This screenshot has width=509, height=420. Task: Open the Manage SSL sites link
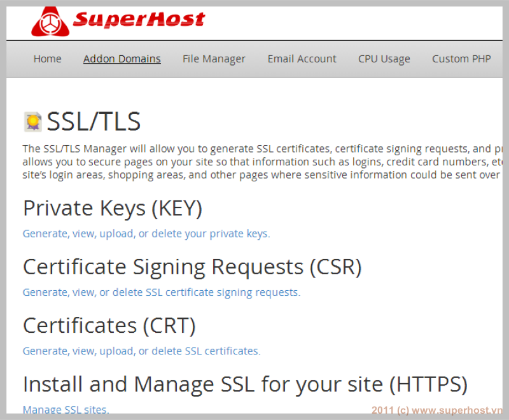(x=66, y=409)
